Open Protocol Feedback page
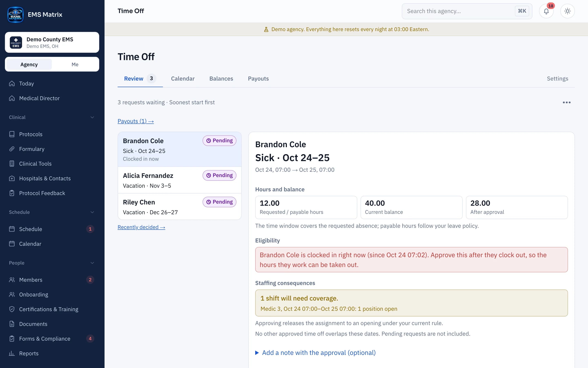The image size is (588, 368). click(52, 193)
